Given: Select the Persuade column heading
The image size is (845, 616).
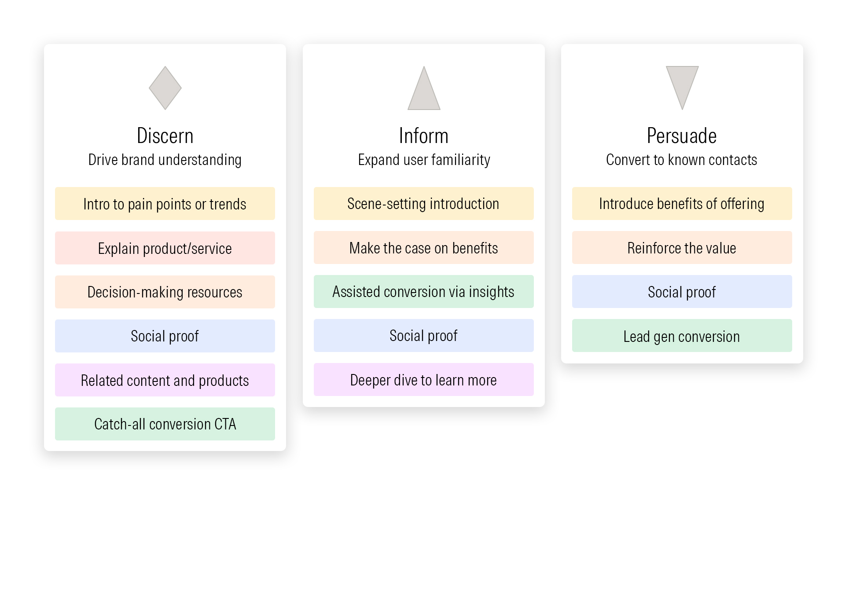Looking at the screenshot, I should coord(682,136).
